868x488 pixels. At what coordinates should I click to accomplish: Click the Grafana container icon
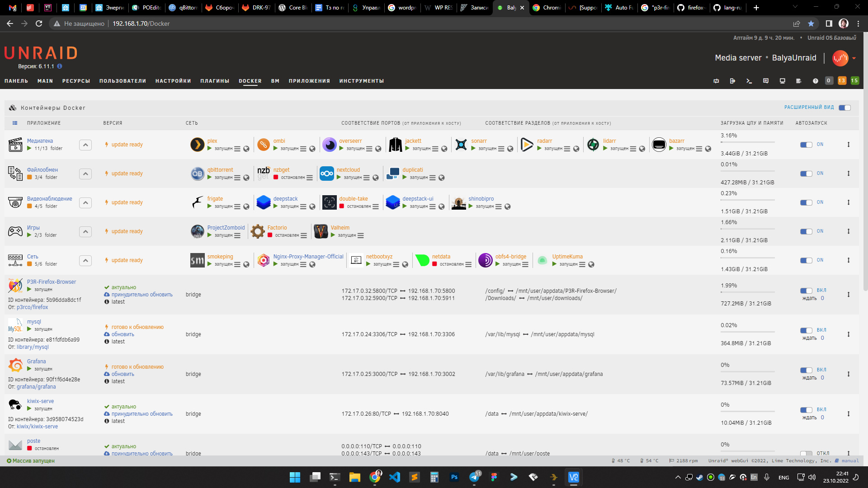pyautogui.click(x=15, y=365)
